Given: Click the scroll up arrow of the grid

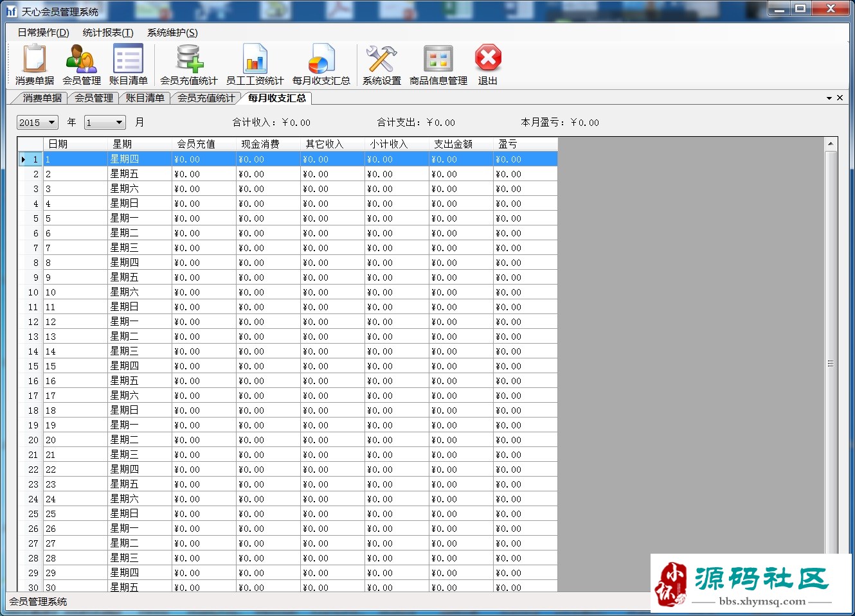Looking at the screenshot, I should (x=831, y=144).
